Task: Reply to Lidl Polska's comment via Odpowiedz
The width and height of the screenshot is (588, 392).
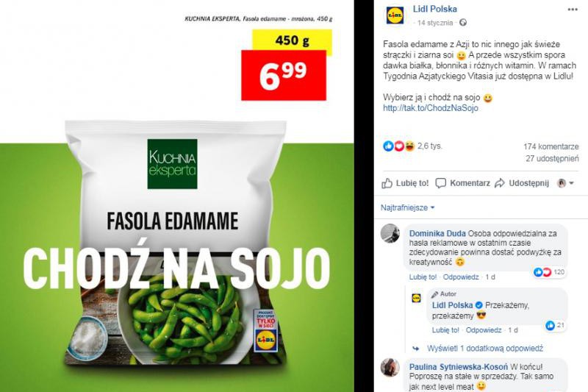Action: [484, 330]
